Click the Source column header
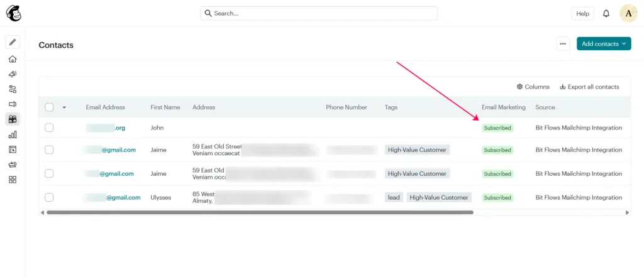 click(545, 107)
